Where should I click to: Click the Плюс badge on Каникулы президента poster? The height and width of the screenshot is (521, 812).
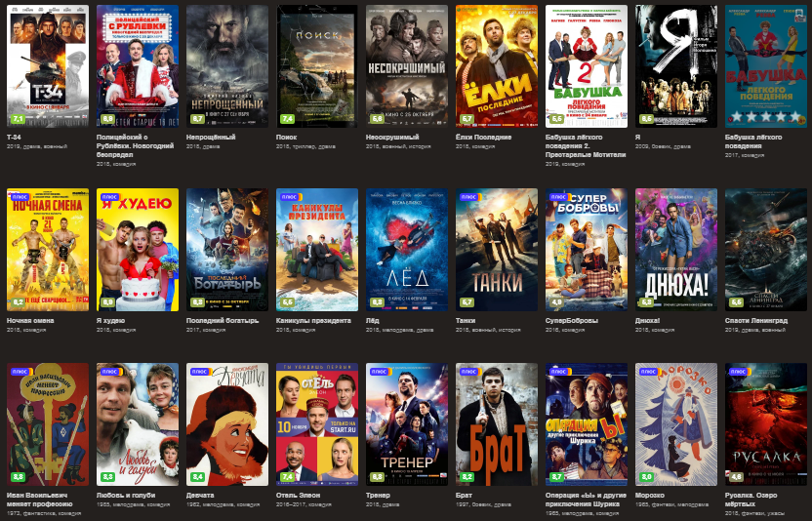[290, 197]
